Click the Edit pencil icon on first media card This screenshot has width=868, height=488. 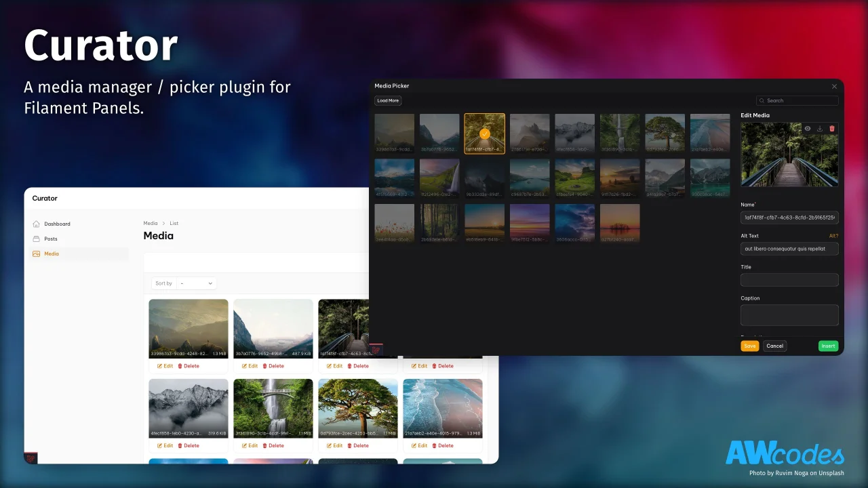tap(161, 366)
